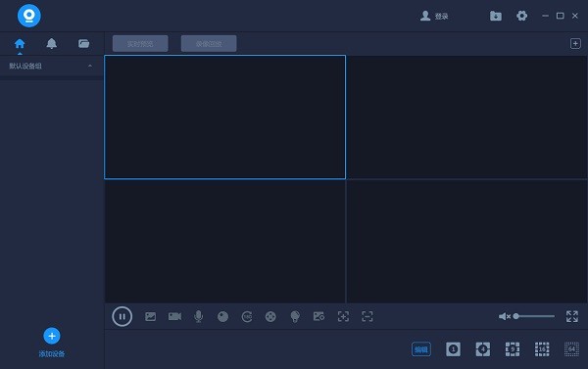Toggle the microphone intercom

point(199,316)
